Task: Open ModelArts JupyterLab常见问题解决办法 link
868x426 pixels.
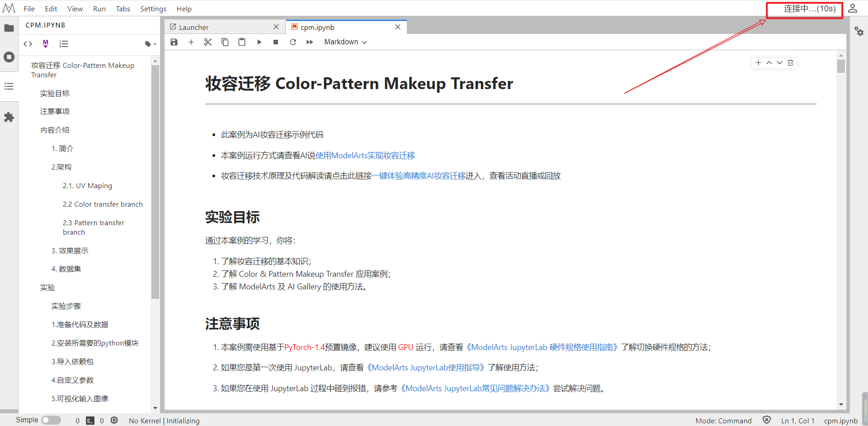Action: (x=475, y=388)
